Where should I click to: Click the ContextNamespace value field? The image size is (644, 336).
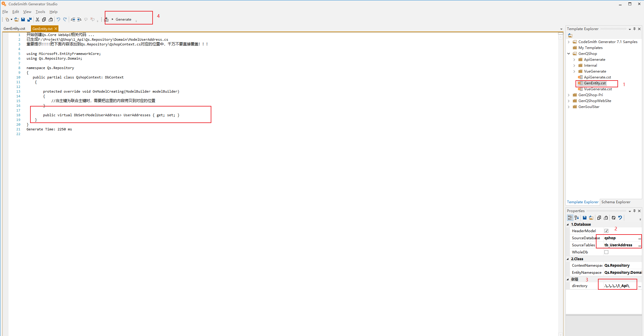tap(622, 265)
